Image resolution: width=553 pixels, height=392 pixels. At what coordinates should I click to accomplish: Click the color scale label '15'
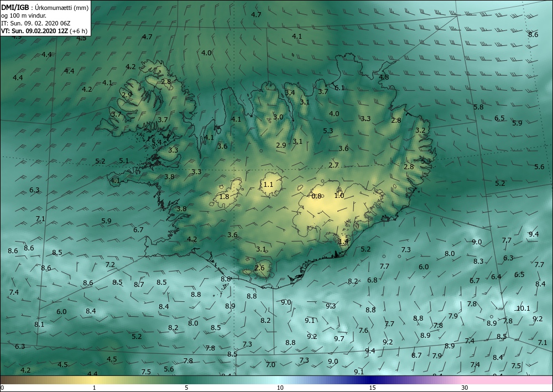coord(372,388)
